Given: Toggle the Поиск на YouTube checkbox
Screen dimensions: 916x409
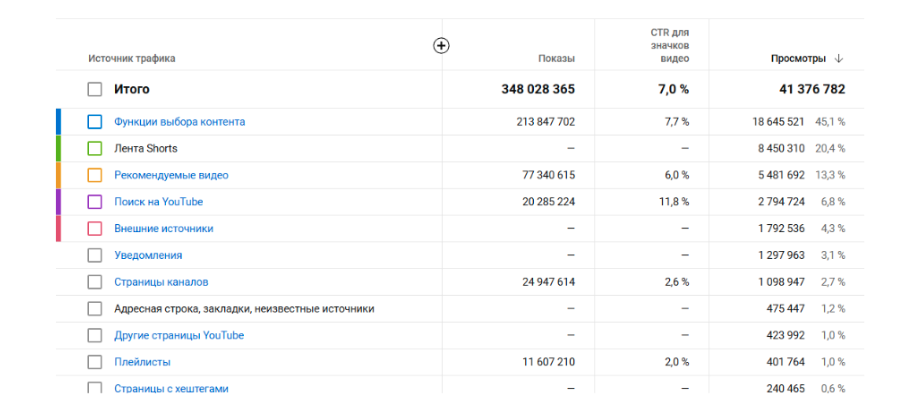Looking at the screenshot, I should [94, 202].
